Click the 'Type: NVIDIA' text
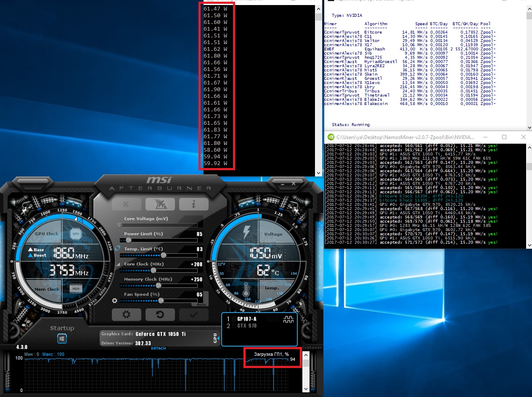Viewport: 532px width, 397px height. click(x=347, y=16)
